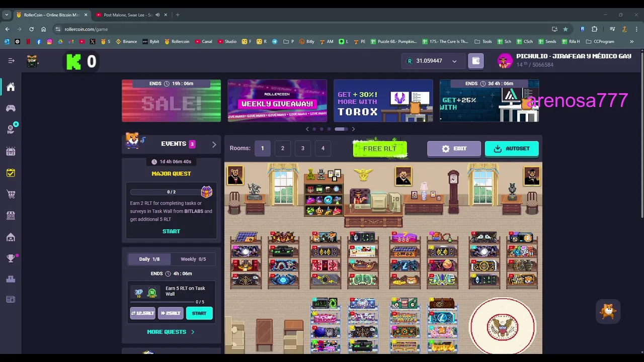Open the Tools bookmark folder
The height and width of the screenshot is (362, 644).
[484, 42]
